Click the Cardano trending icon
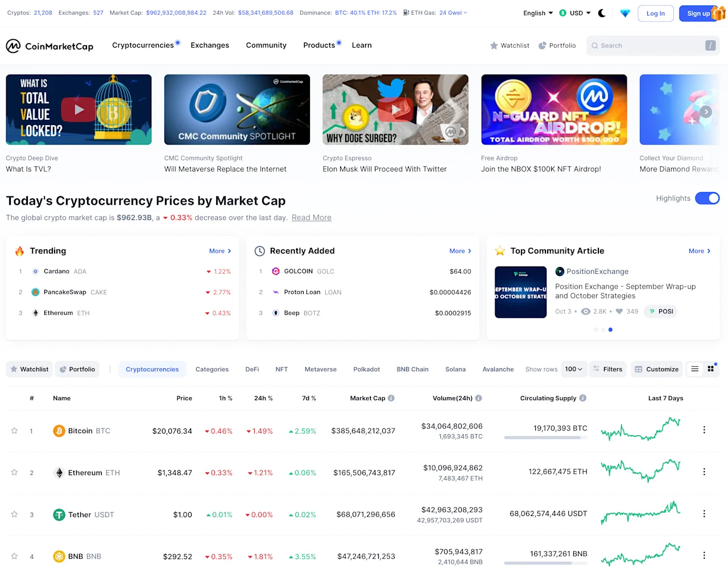The height and width of the screenshot is (574, 728). 35,272
